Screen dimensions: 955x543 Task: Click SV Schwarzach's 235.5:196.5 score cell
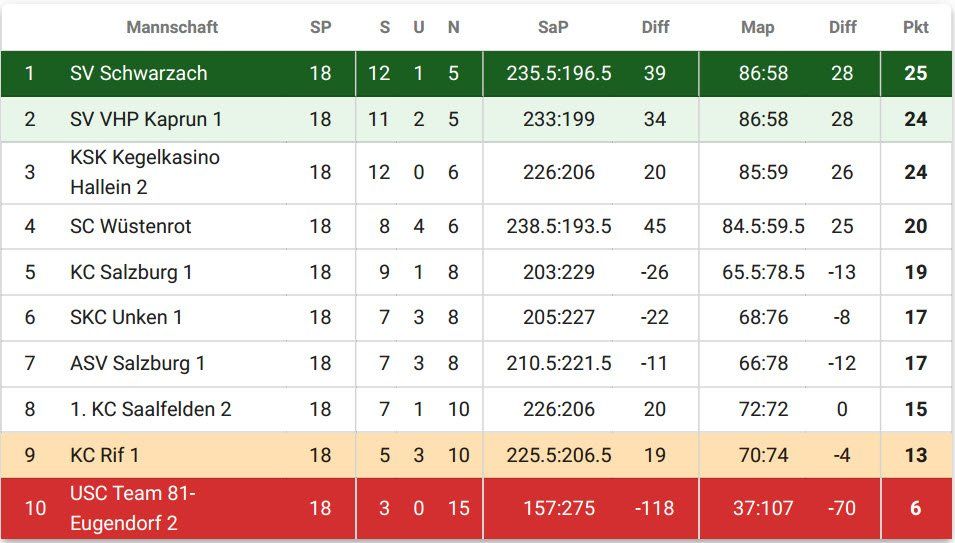[559, 73]
